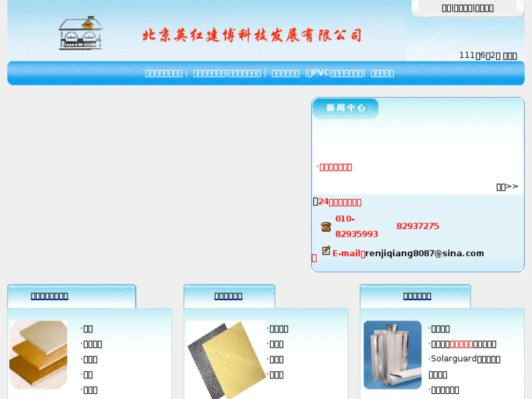Screen dimensions: 532x399
Task: Open the wood flooring boards thumbnail
Action: [x=38, y=355]
